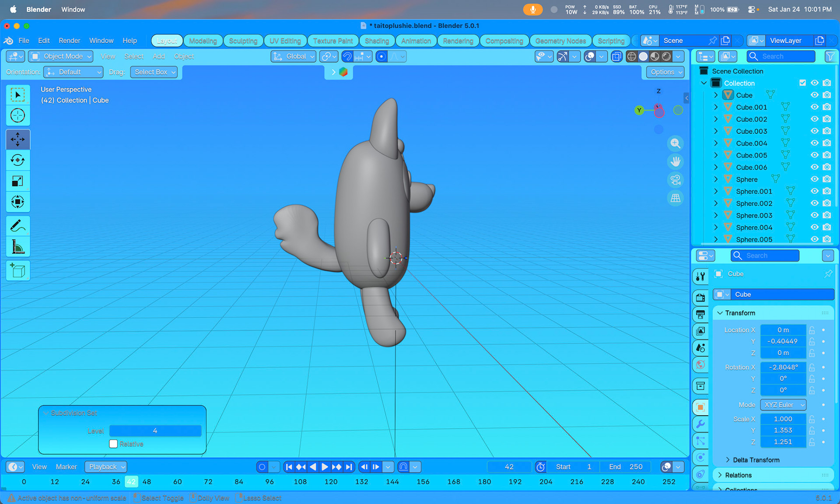Switch to rendered viewport shading

666,56
